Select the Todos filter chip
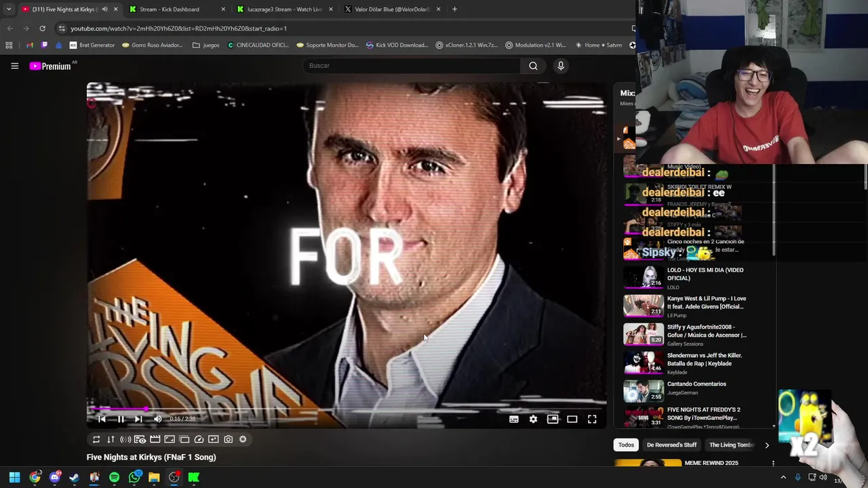This screenshot has height=488, width=868. coord(626,445)
